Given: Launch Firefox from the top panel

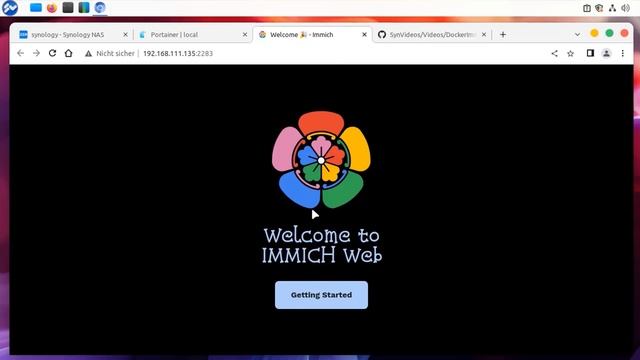Looking at the screenshot, I should tap(51, 7).
